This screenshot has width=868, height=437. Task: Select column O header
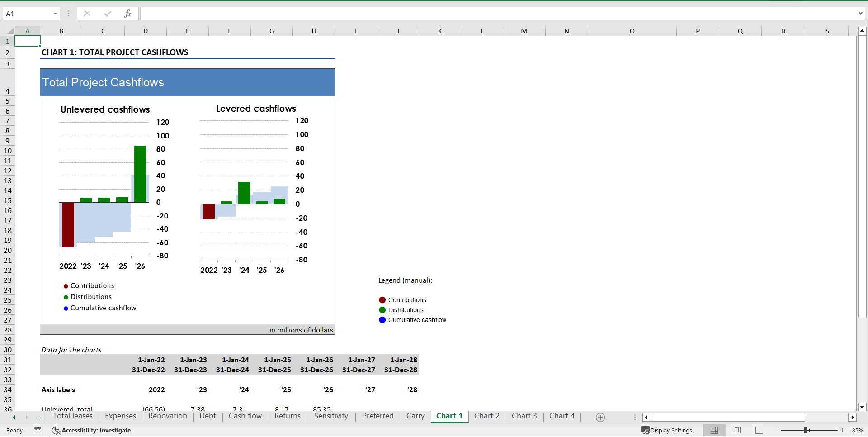(x=632, y=31)
